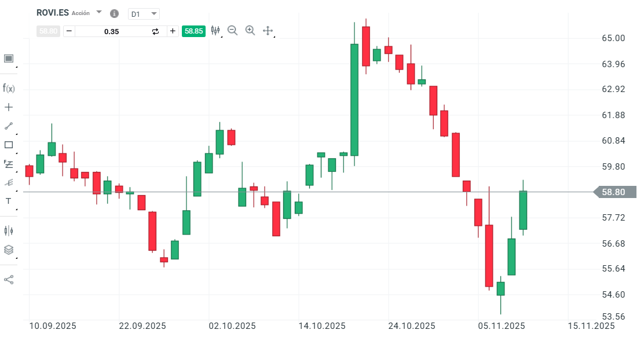Select the crosshair tool in the sidebar

coord(8,107)
